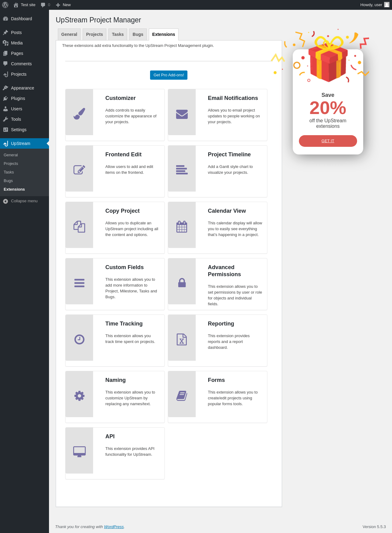Click the Copy Project duplicate-files icon
The width and height of the screenshot is (392, 533).
tap(79, 227)
